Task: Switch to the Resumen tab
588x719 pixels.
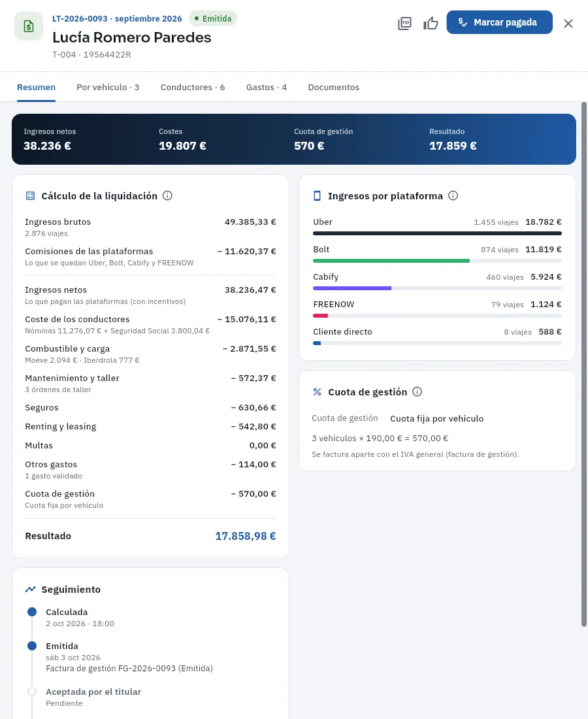Action: coord(36,87)
